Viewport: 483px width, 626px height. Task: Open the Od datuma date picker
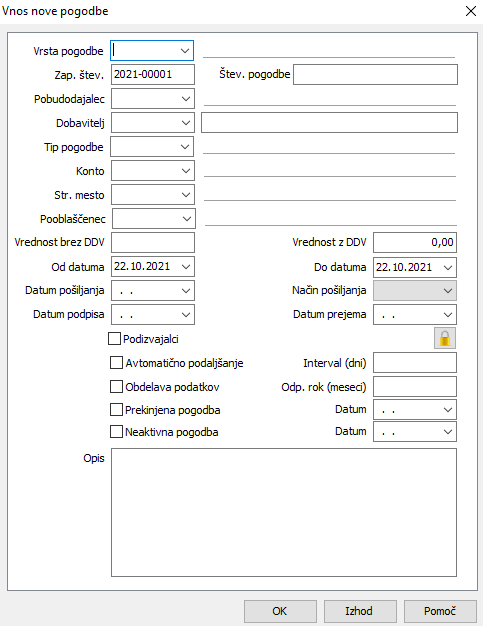(x=186, y=267)
